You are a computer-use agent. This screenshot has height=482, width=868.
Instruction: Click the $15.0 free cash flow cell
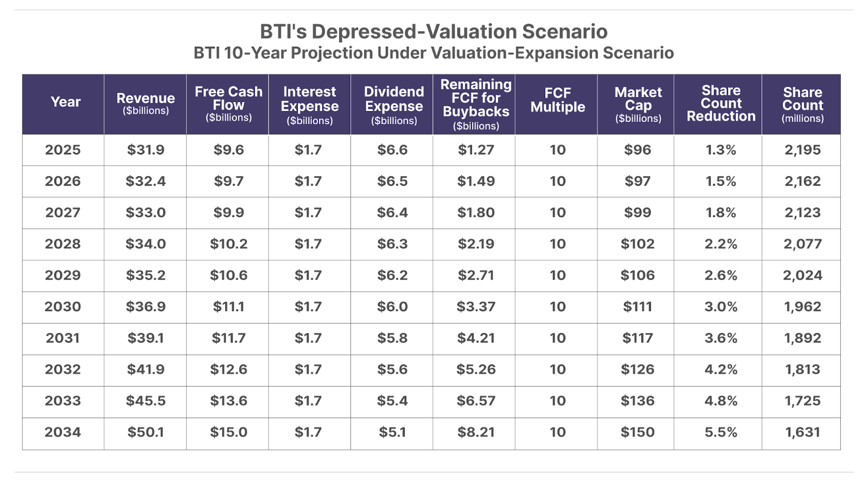(x=228, y=432)
